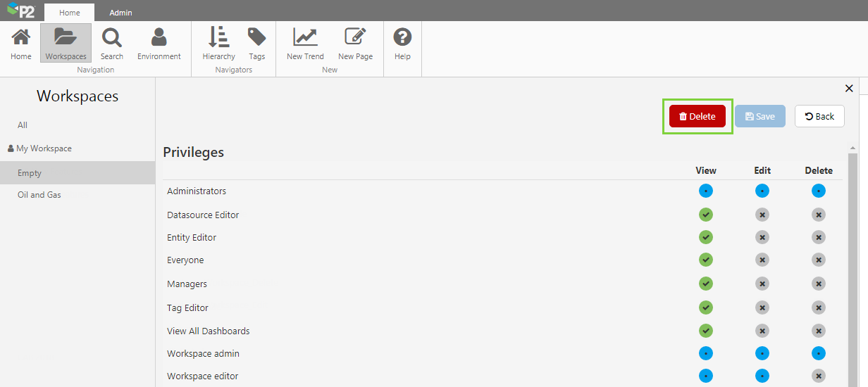868x387 pixels.
Task: Toggle Entity Editor Edit privilege
Action: (x=762, y=237)
